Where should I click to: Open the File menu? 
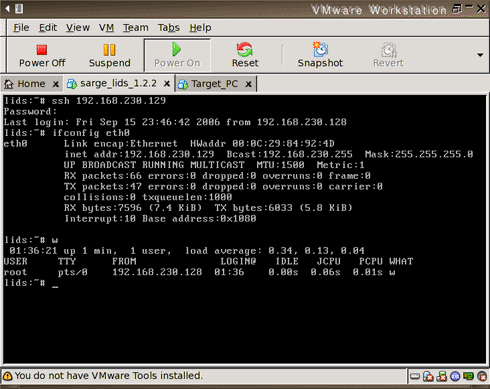point(21,28)
